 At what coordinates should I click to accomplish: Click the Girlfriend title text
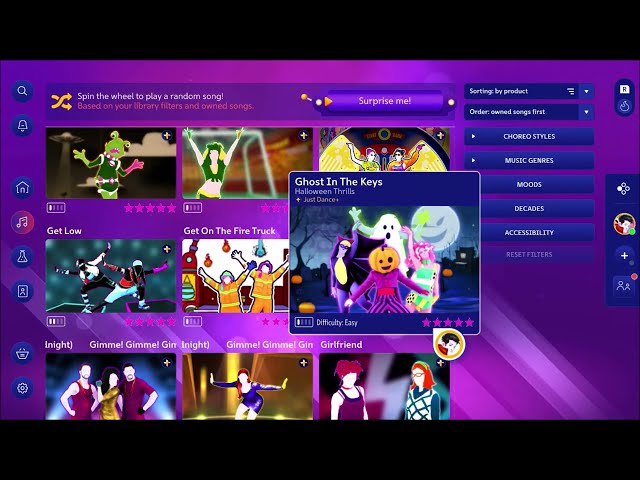click(x=341, y=345)
